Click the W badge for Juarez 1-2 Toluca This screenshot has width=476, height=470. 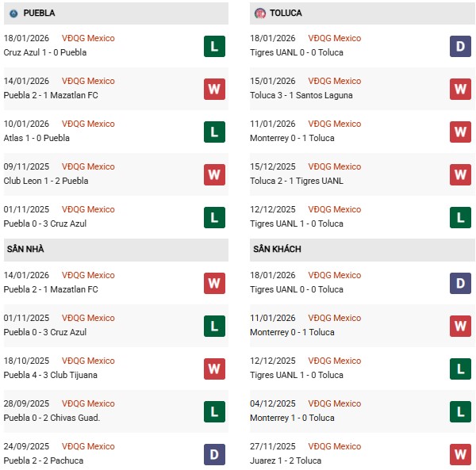[461, 453]
